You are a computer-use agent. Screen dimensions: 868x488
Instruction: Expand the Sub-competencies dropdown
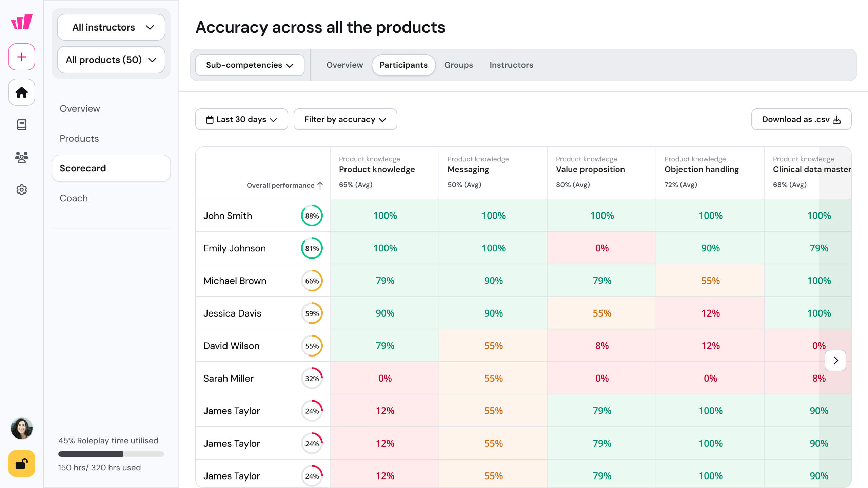[x=250, y=65]
